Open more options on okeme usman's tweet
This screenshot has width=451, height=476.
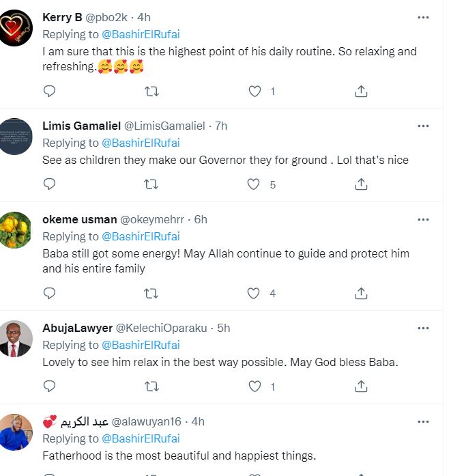click(424, 220)
